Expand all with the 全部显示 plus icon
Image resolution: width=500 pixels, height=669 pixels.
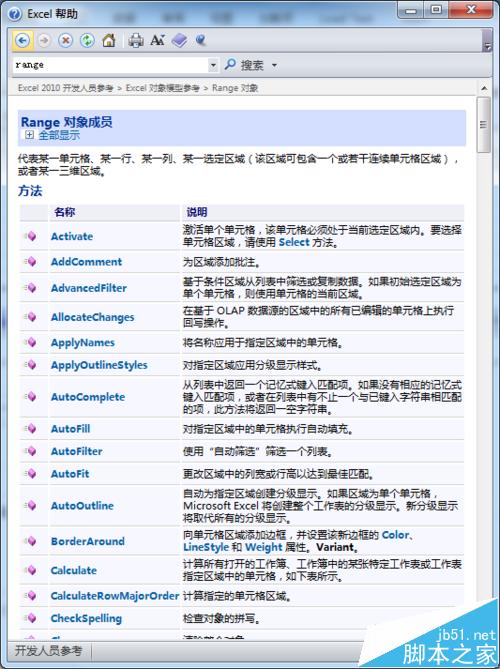pos(29,135)
